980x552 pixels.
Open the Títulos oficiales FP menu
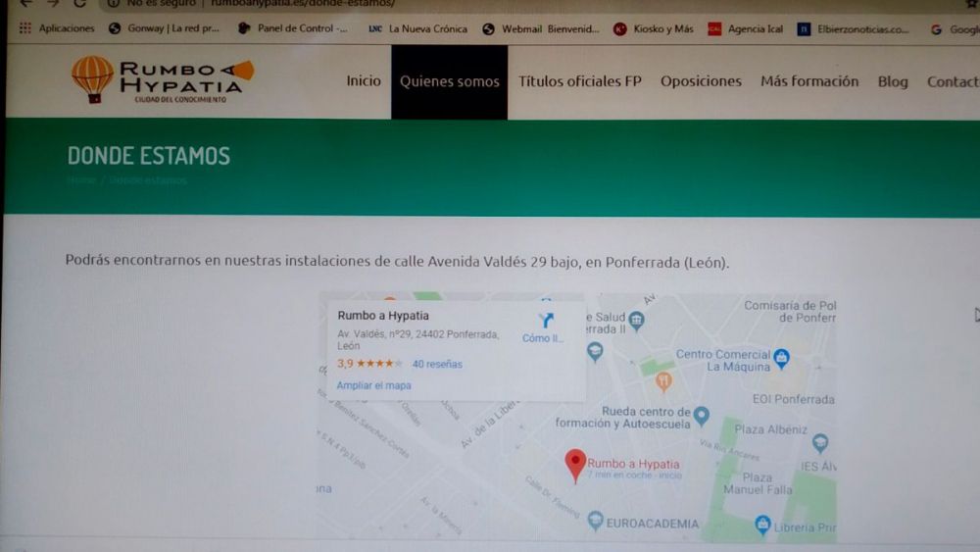(x=580, y=81)
